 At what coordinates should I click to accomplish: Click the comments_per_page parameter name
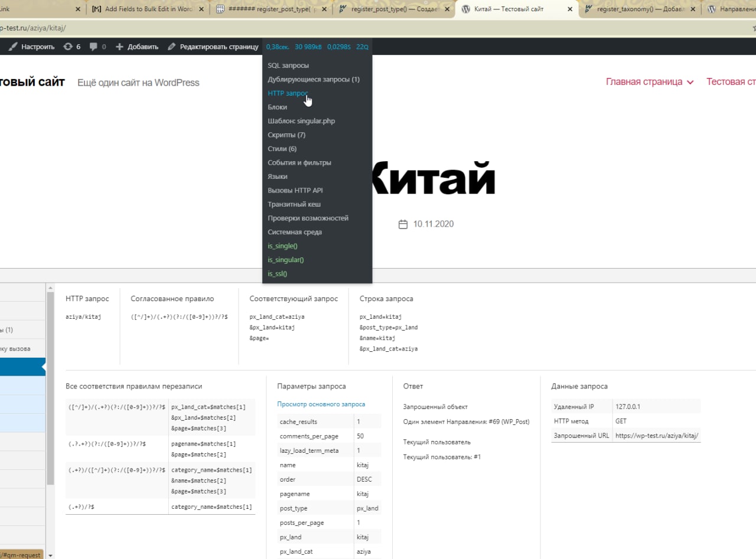tap(309, 436)
